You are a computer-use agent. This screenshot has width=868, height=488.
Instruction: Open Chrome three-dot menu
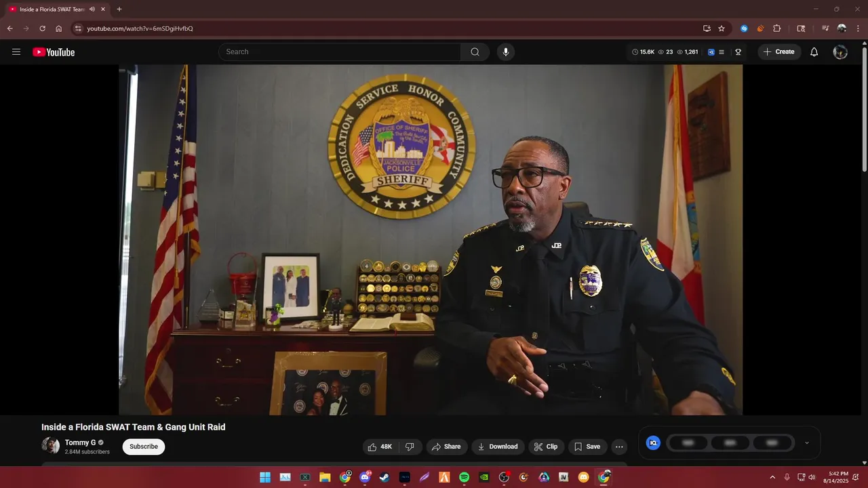coord(858,28)
